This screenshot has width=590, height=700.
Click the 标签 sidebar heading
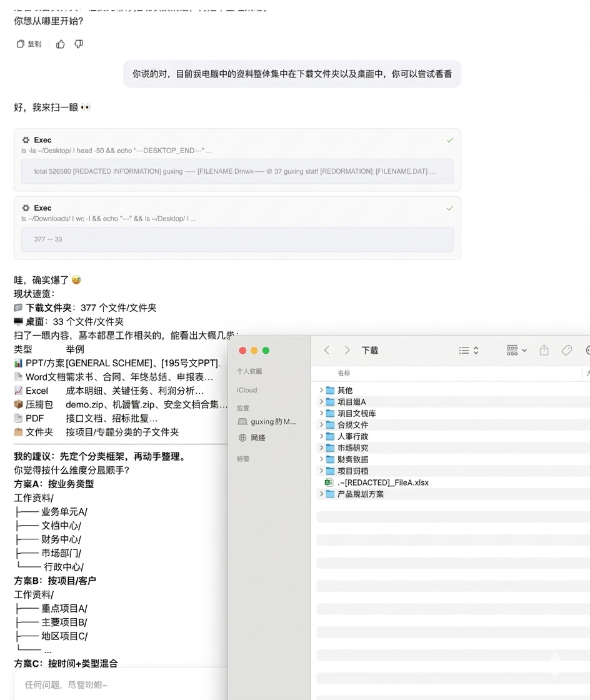(243, 459)
